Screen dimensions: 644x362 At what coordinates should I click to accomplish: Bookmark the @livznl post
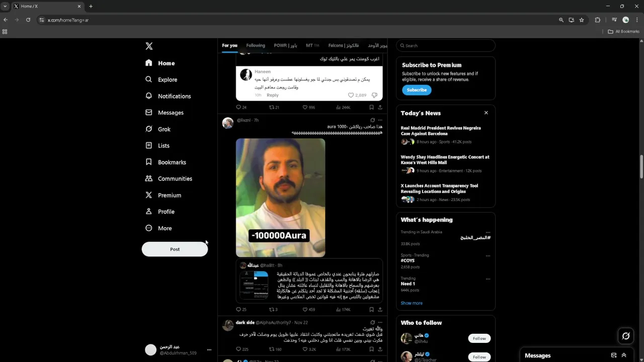(x=371, y=310)
